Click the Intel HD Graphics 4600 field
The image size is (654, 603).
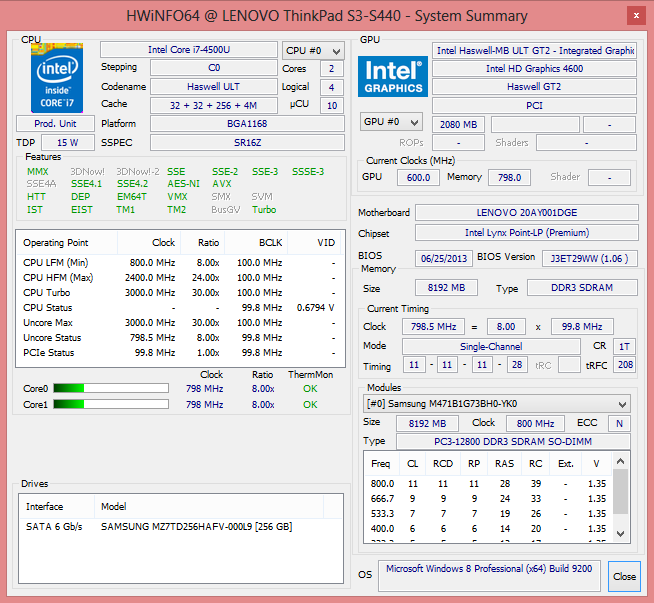pos(534,68)
